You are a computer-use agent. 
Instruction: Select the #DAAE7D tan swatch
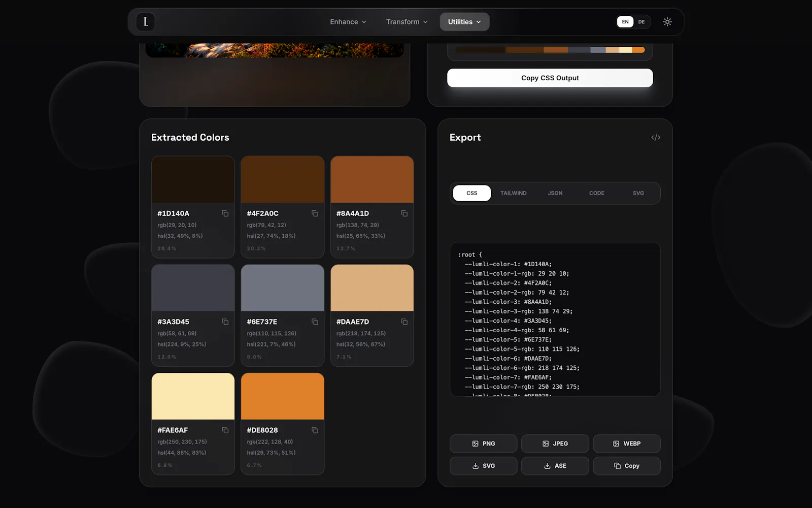point(372,288)
